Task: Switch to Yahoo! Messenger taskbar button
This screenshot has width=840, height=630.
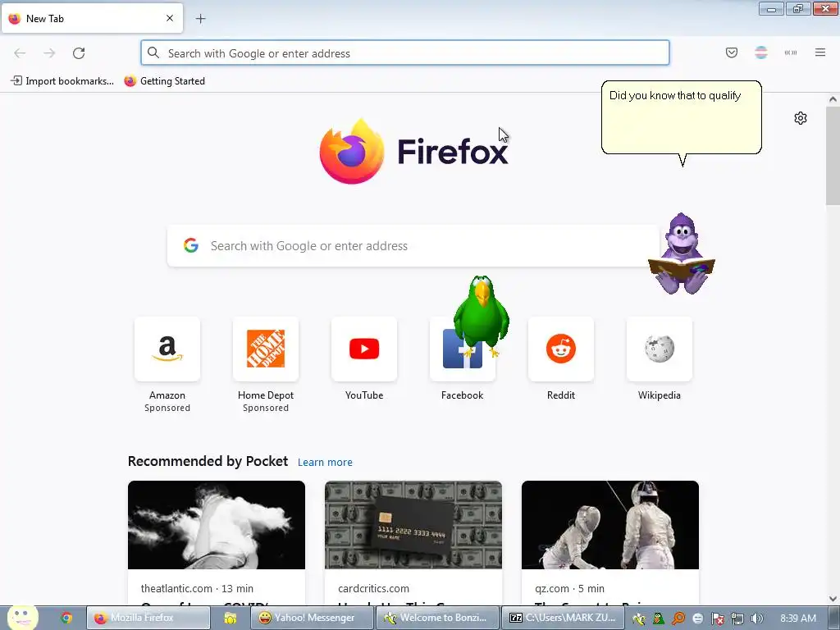Action: [313, 619]
